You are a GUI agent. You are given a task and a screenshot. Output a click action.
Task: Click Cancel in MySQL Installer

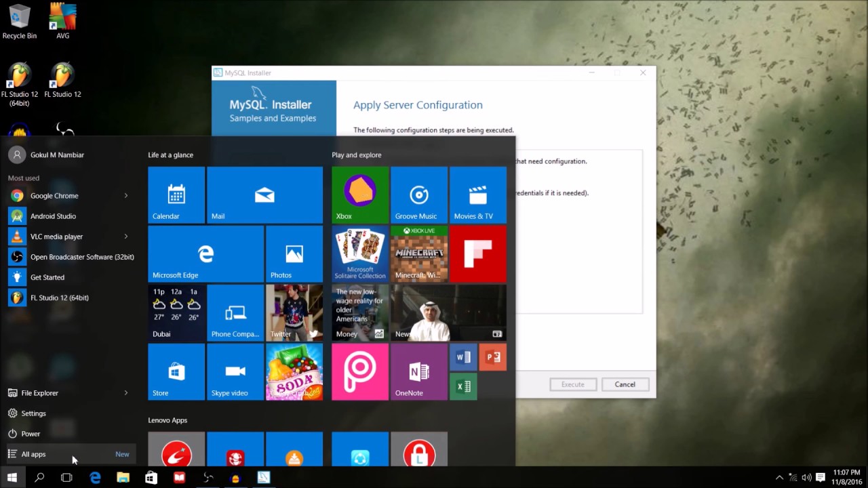coord(625,384)
